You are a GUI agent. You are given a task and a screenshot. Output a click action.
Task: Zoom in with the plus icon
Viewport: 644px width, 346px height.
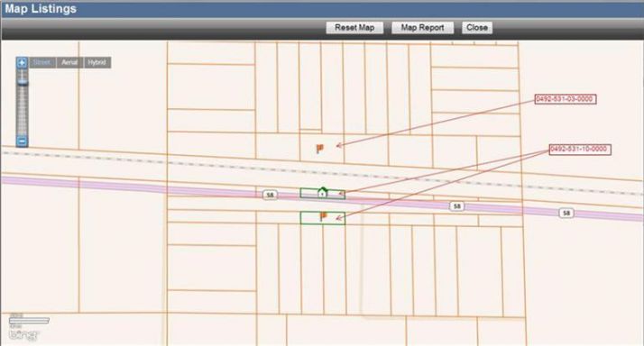click(x=22, y=63)
